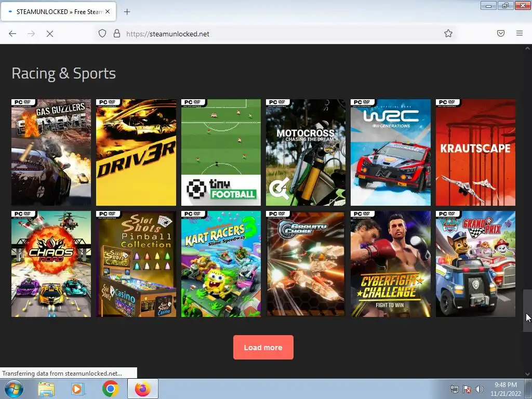
Task: Open a new browser tab
Action: click(127, 12)
